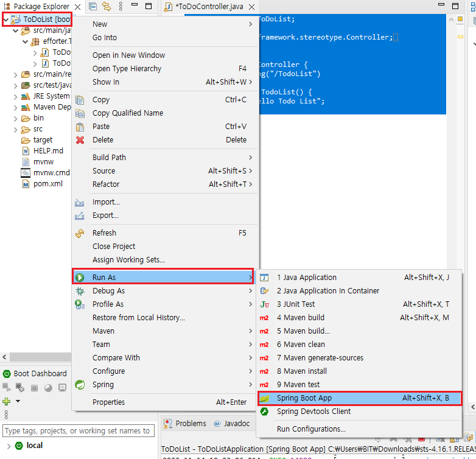This screenshot has width=476, height=459.
Task: Switch to Javadoc tab
Action: [232, 424]
